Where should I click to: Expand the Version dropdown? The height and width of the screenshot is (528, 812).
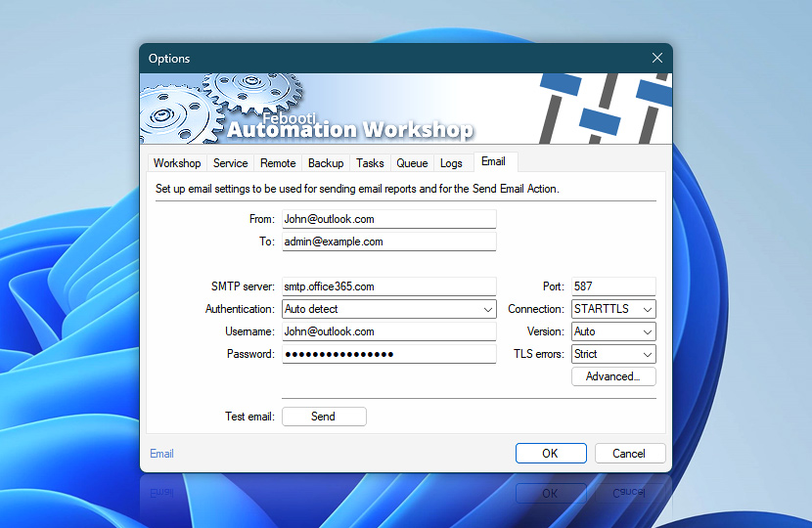pyautogui.click(x=613, y=331)
